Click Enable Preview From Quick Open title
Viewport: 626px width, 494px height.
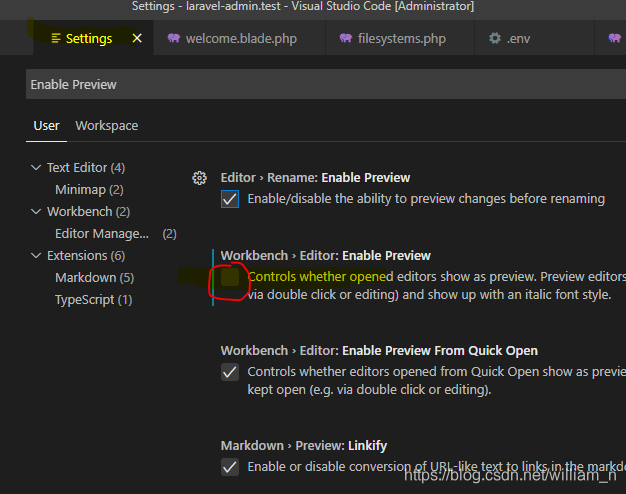(379, 351)
